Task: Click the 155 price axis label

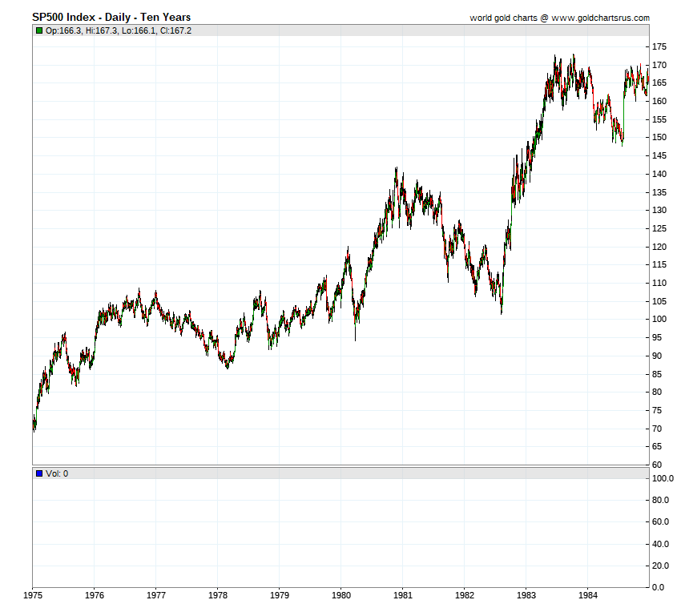Action: point(659,119)
